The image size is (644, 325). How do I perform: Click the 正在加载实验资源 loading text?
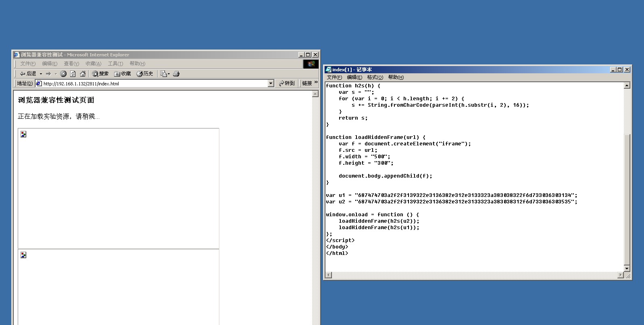click(58, 116)
